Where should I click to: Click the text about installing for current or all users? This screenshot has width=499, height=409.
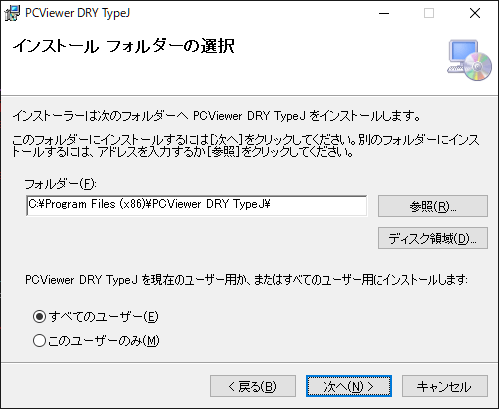[x=247, y=279]
